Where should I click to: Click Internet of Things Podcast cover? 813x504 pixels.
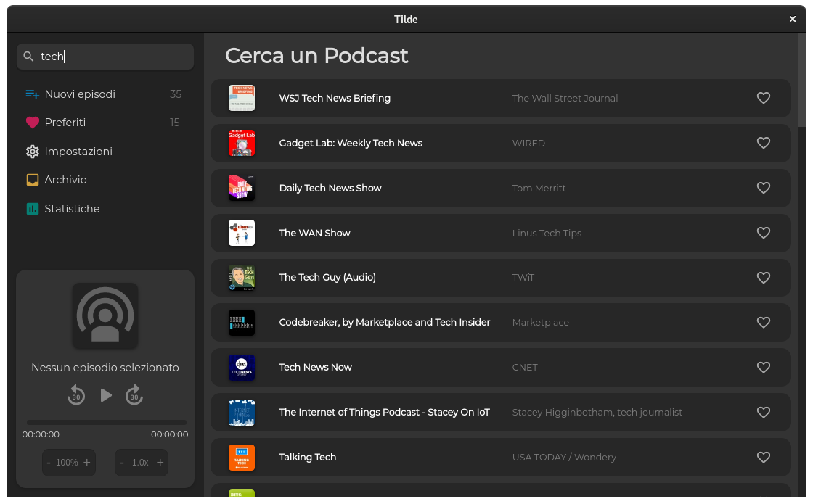[x=242, y=413]
